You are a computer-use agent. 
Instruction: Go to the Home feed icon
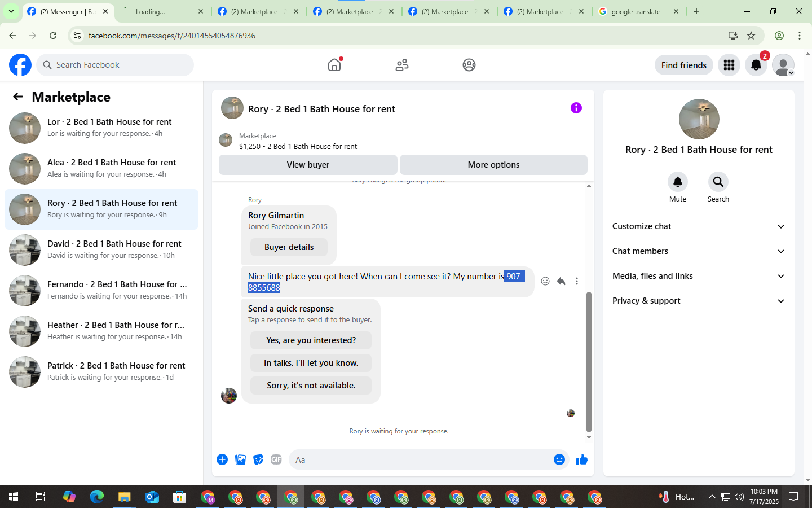tap(334, 65)
